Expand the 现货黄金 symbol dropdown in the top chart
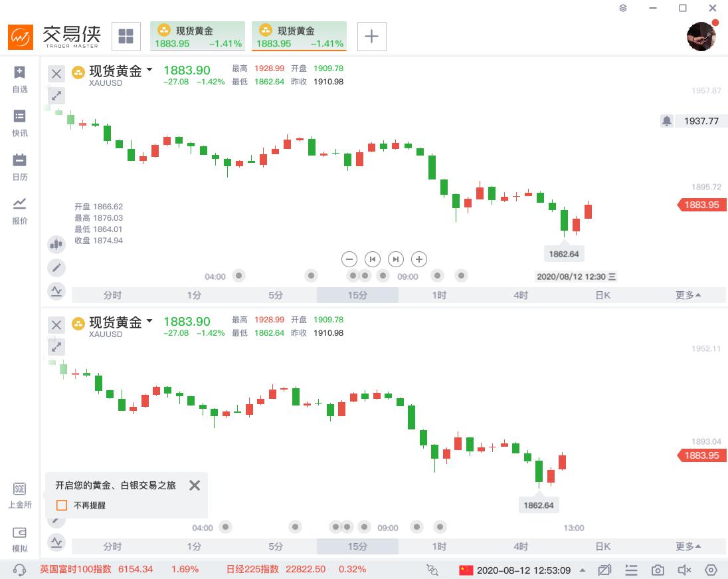Viewport: 728px width, 579px height. click(149, 70)
